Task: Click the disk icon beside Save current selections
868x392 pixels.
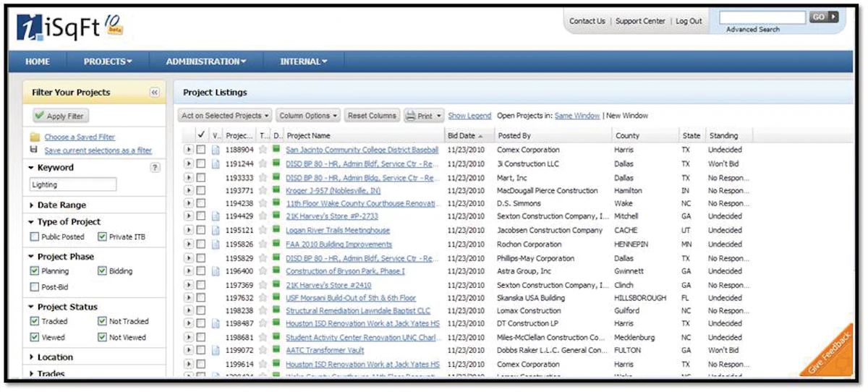Action: [x=34, y=150]
